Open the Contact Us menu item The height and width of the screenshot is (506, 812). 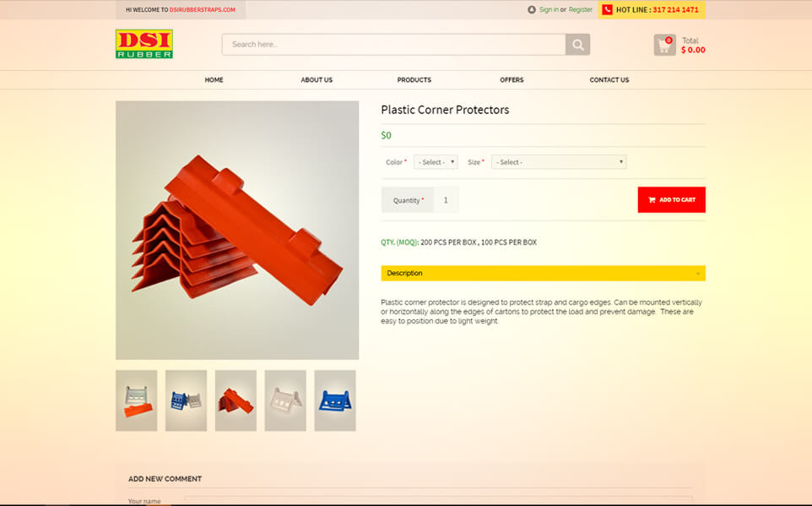tap(609, 80)
